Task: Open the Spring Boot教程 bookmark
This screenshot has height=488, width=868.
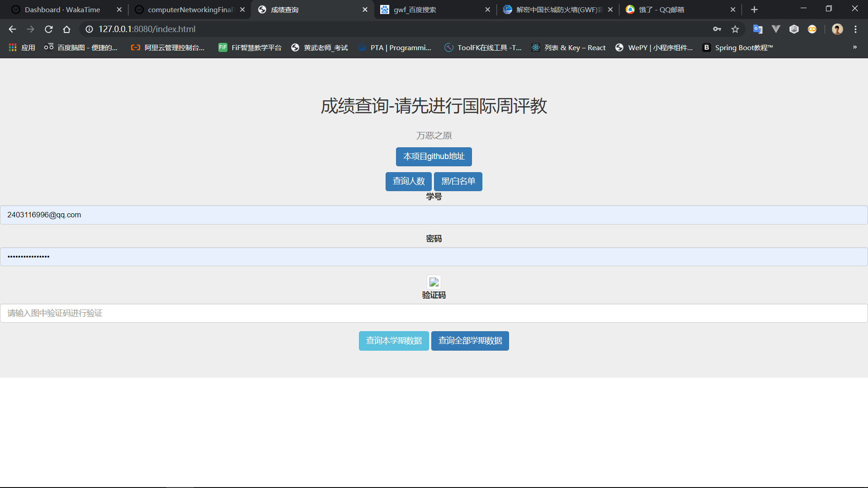Action: pyautogui.click(x=738, y=47)
